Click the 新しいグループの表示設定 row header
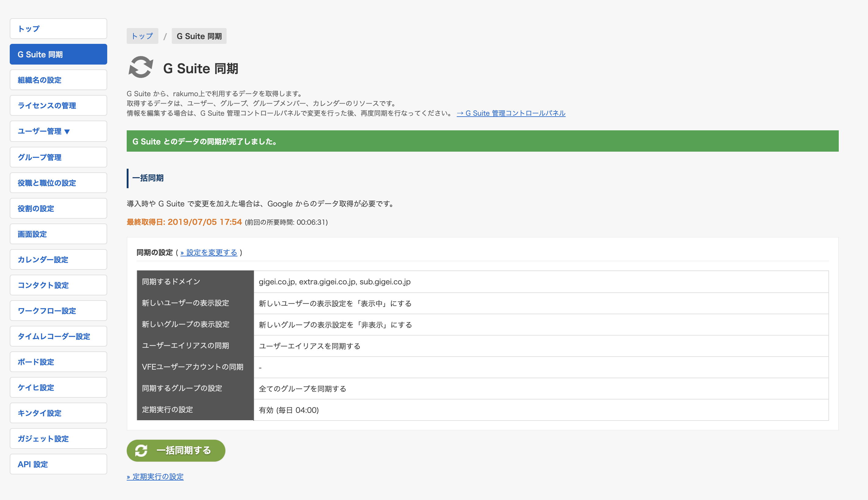This screenshot has height=500, width=868. tap(195, 325)
